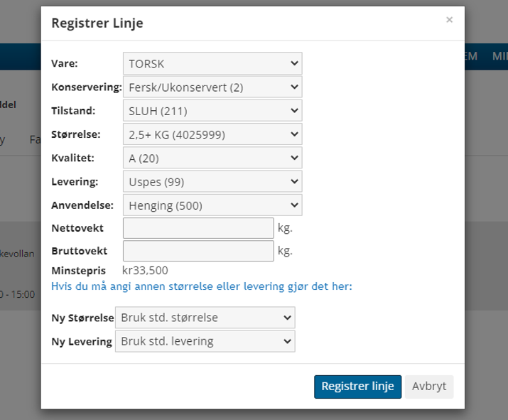Expand the Ny Levering dropdown

click(x=205, y=341)
